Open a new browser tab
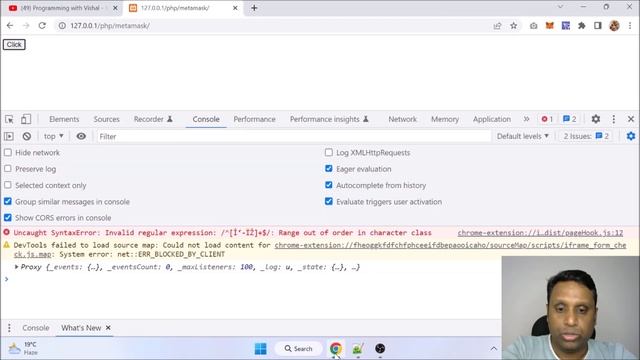640x360 pixels. (x=254, y=8)
